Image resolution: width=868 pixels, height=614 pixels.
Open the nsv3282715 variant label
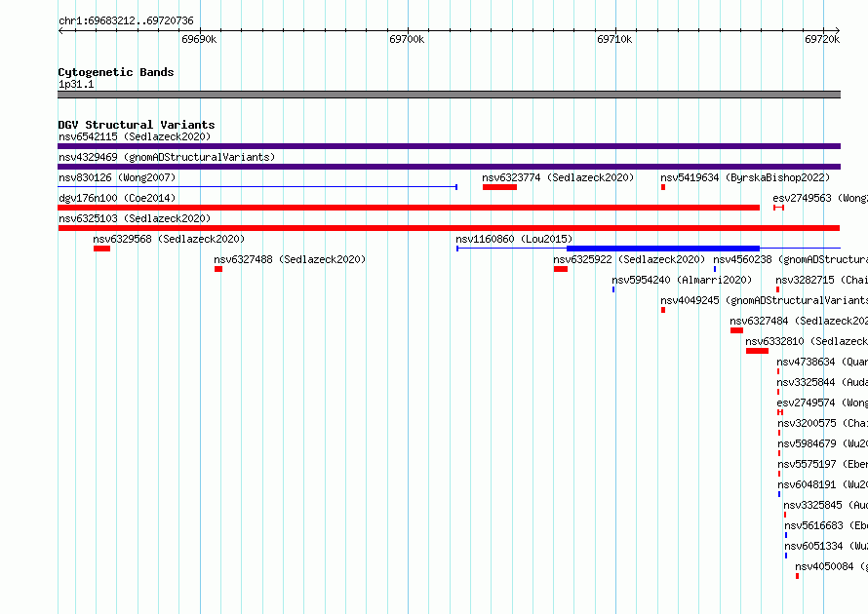[x=821, y=280]
